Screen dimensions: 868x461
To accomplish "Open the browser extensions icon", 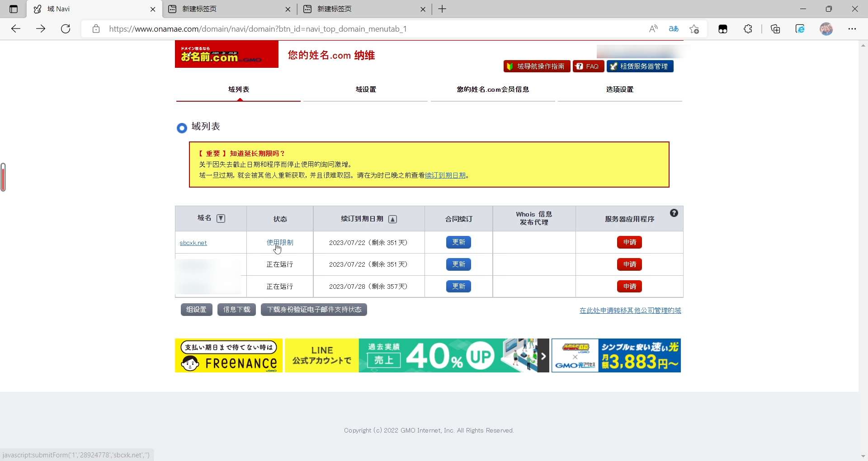I will (x=748, y=29).
